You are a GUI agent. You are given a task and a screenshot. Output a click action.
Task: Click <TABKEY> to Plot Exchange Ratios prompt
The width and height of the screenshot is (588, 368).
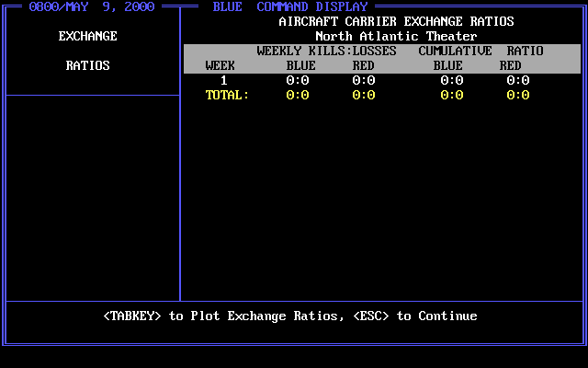point(224,316)
